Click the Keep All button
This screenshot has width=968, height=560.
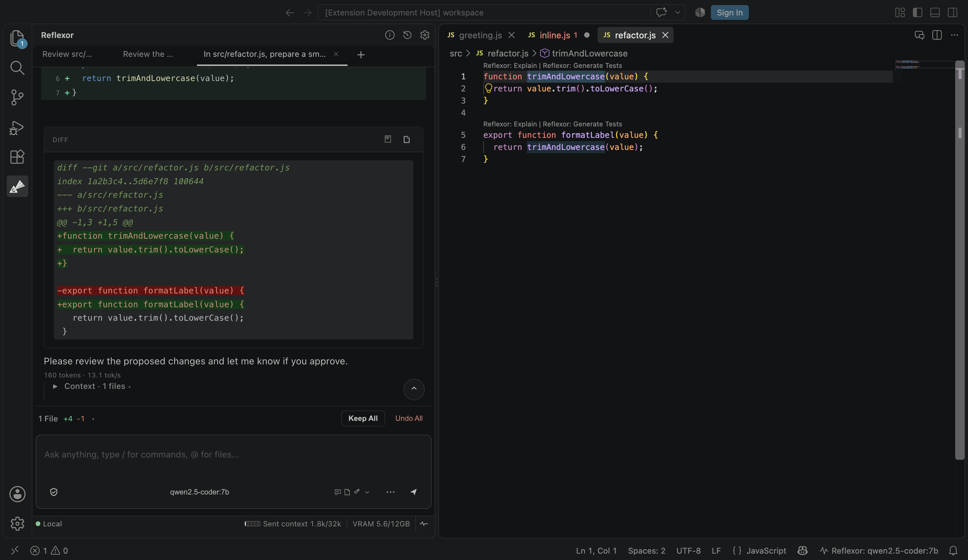point(363,418)
